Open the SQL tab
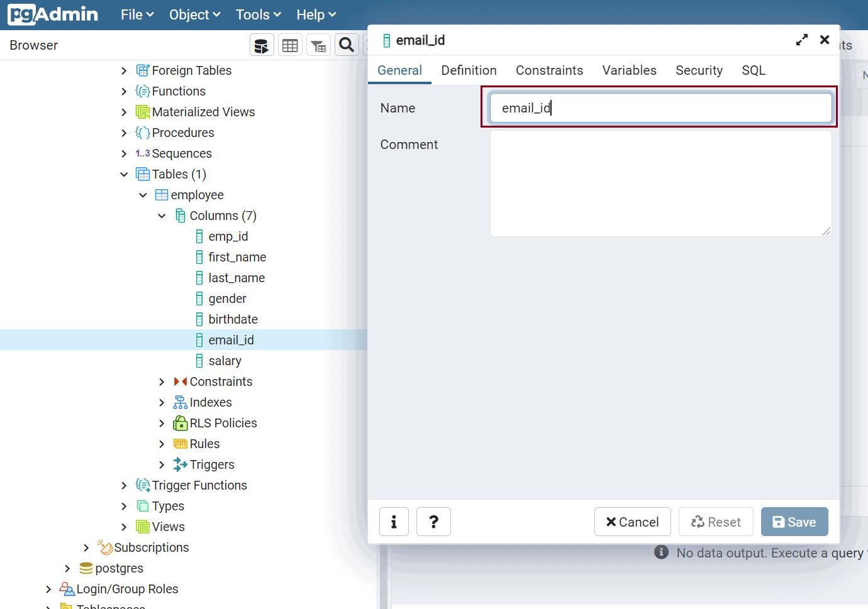This screenshot has width=868, height=609. click(754, 70)
